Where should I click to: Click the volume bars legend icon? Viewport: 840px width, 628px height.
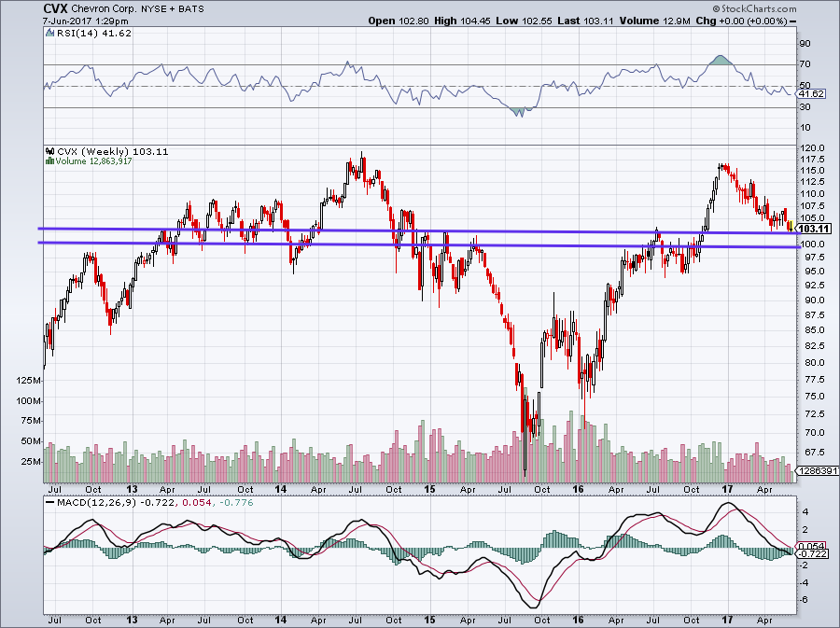coord(50,160)
